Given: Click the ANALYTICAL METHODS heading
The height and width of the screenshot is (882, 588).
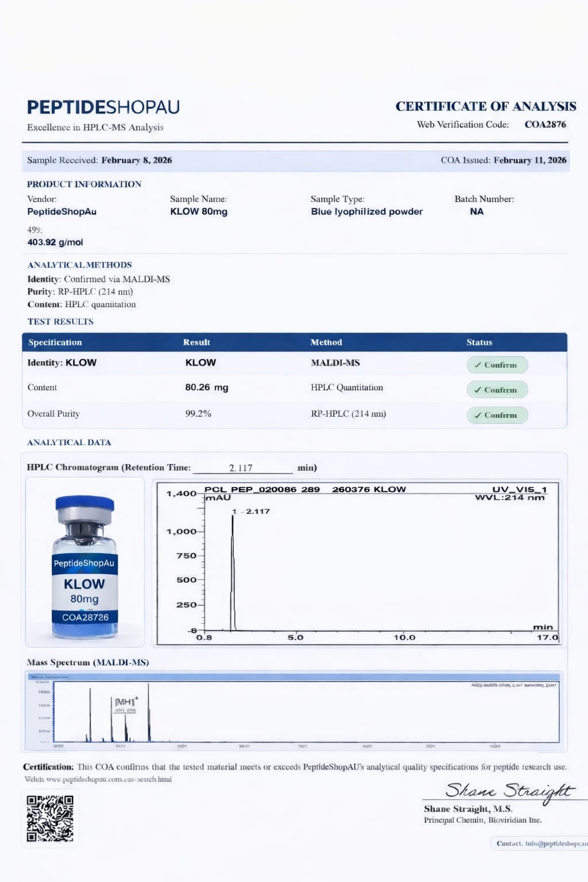Looking at the screenshot, I should tap(80, 265).
